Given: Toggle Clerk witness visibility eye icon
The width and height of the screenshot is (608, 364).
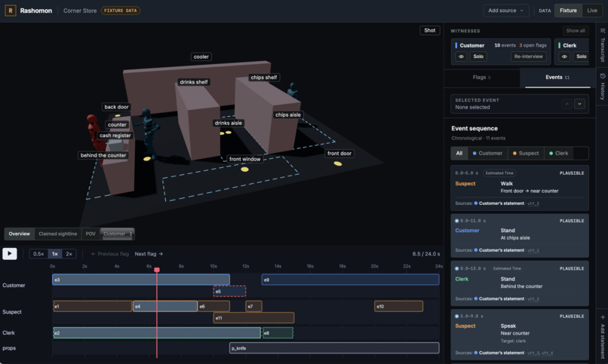Looking at the screenshot, I should pyautogui.click(x=564, y=57).
